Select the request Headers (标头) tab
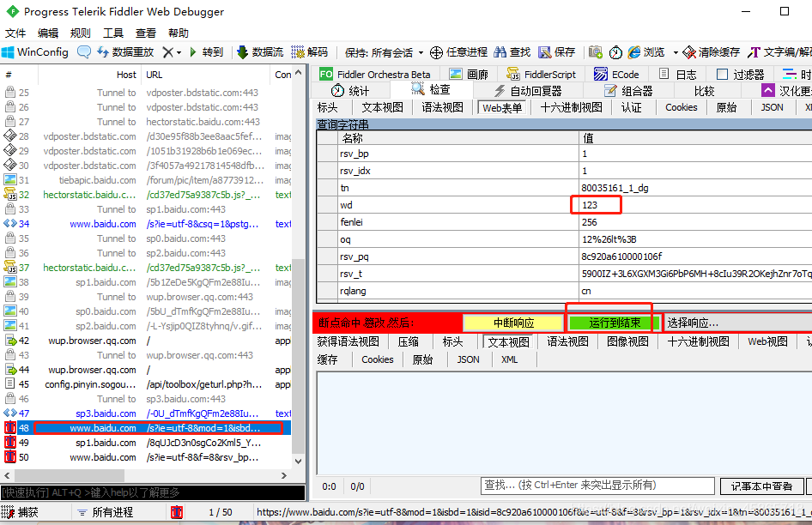The width and height of the screenshot is (812, 525). pyautogui.click(x=327, y=107)
